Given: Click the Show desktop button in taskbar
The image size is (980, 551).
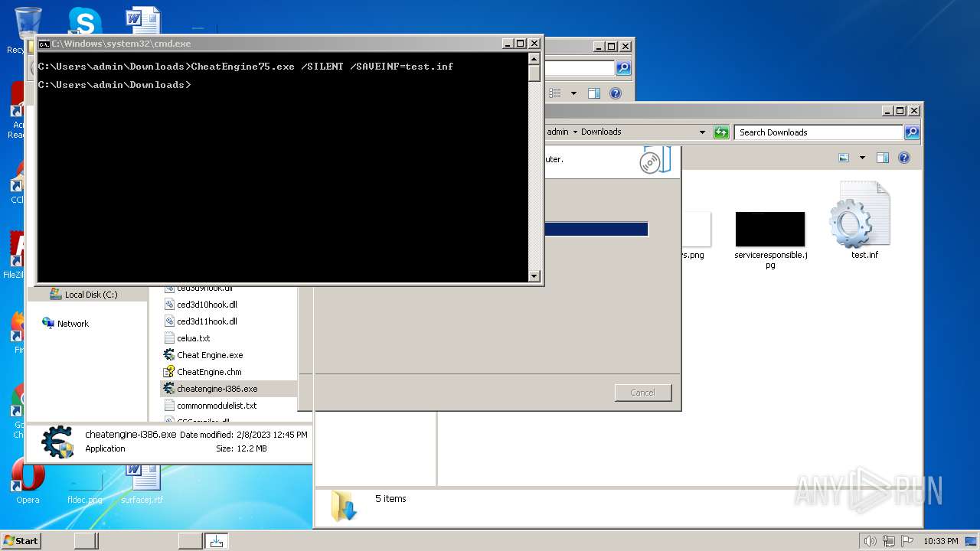Looking at the screenshot, I should point(972,541).
